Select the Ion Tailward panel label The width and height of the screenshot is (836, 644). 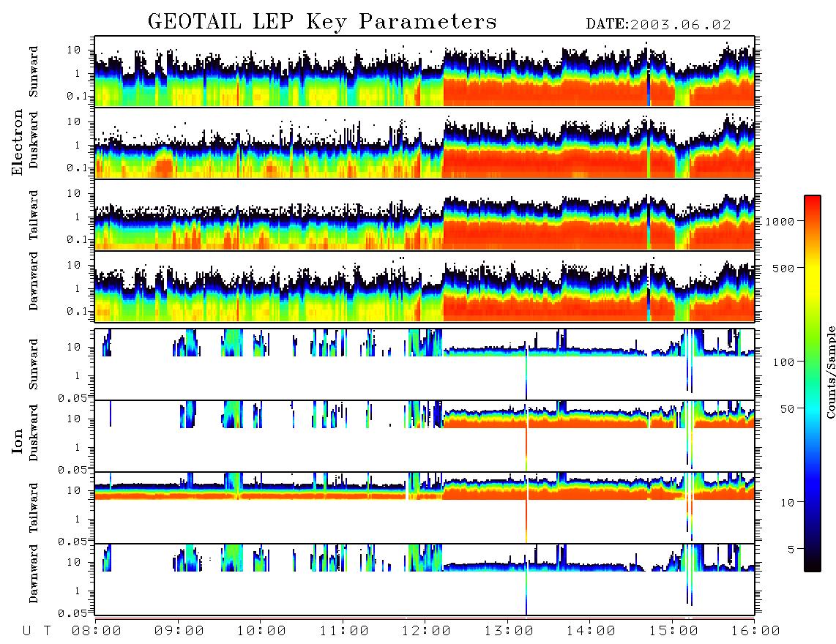34,508
